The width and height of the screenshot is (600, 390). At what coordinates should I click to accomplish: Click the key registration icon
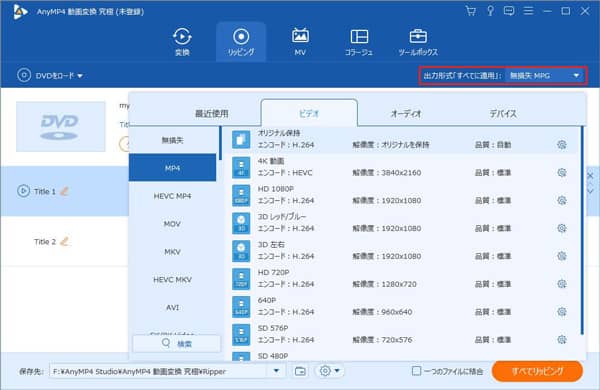click(x=490, y=11)
